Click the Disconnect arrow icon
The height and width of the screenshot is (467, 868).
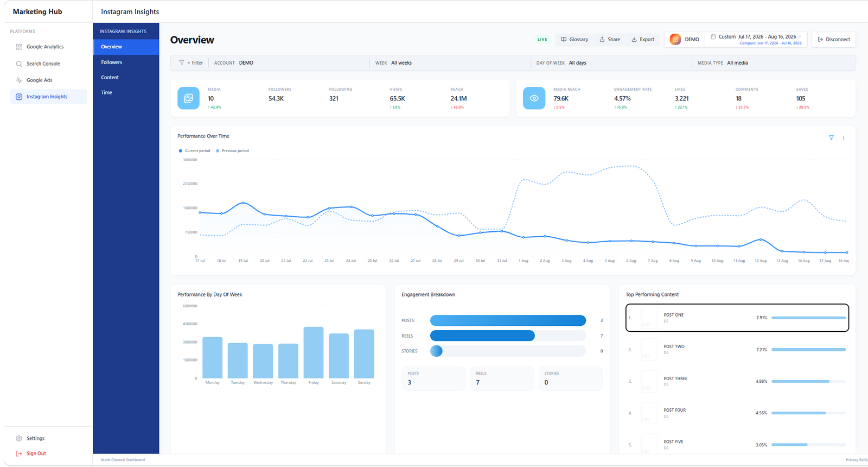[821, 39]
